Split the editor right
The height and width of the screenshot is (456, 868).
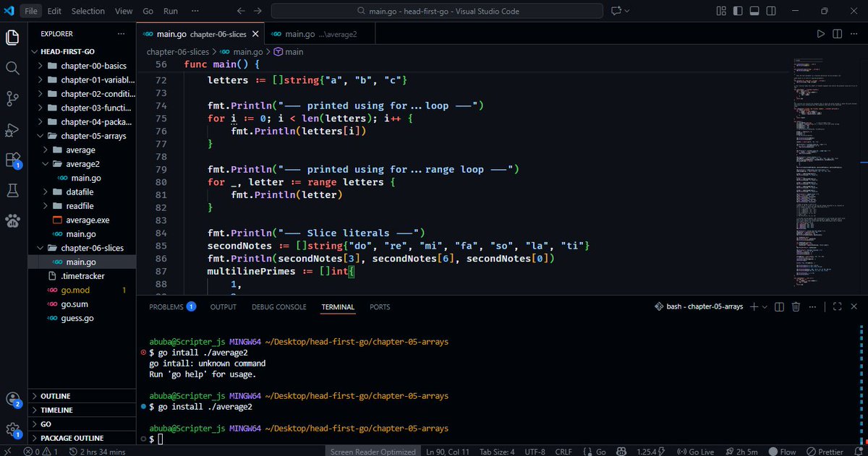(838, 34)
